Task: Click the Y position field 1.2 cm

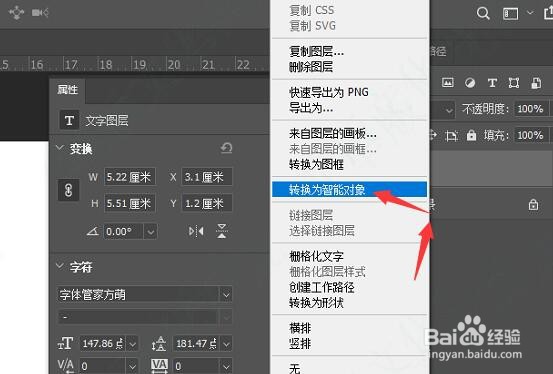Action: tap(207, 203)
